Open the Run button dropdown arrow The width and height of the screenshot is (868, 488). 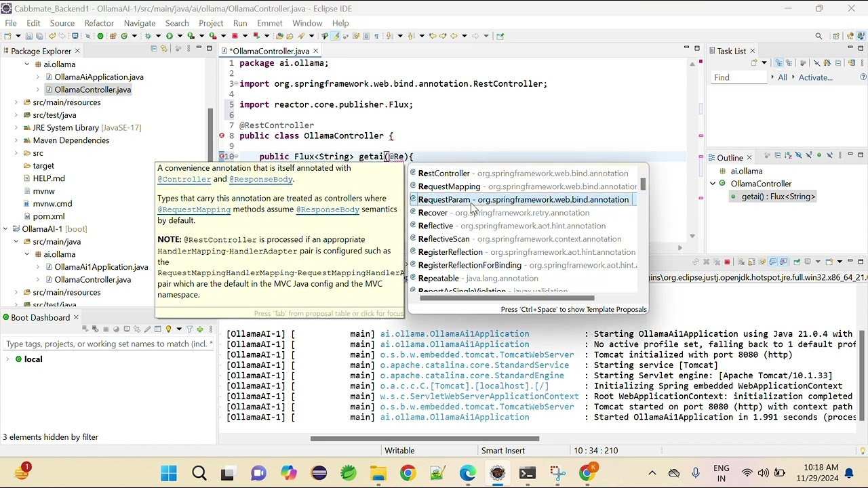click(x=180, y=36)
